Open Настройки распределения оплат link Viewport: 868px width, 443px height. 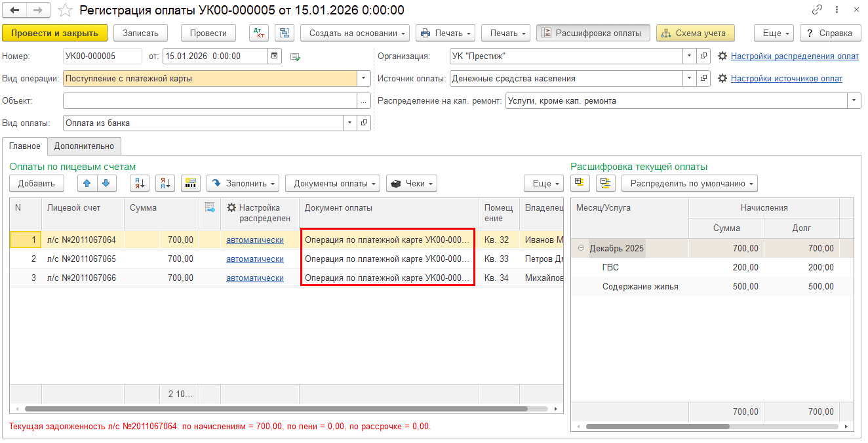pos(795,56)
